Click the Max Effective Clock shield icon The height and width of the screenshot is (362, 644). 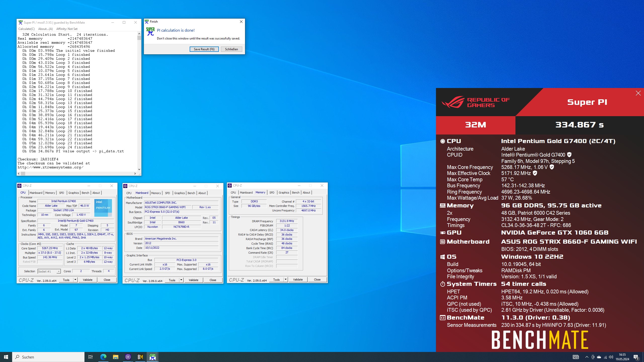(535, 173)
